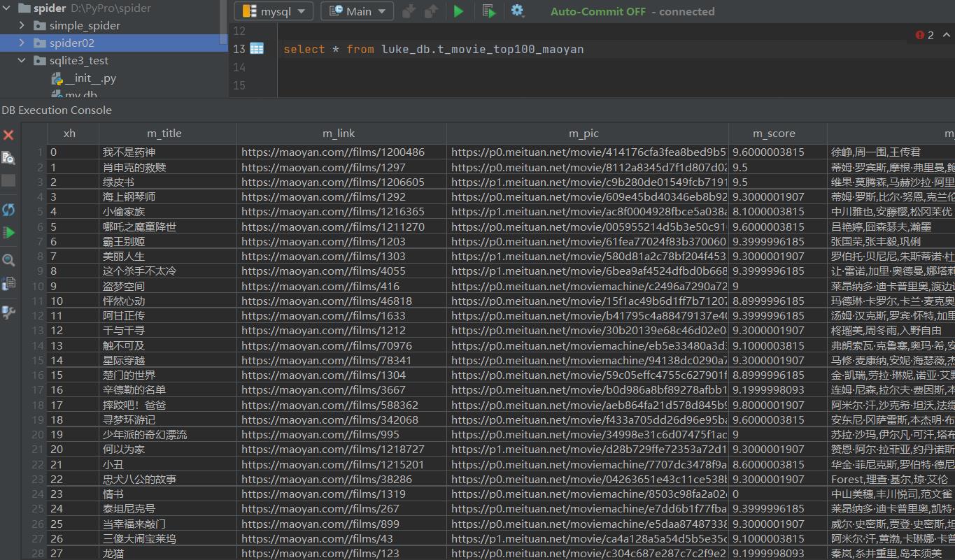This screenshot has height=560, width=955.
Task: Click the view SQL statement icon
Action: click(x=8, y=157)
